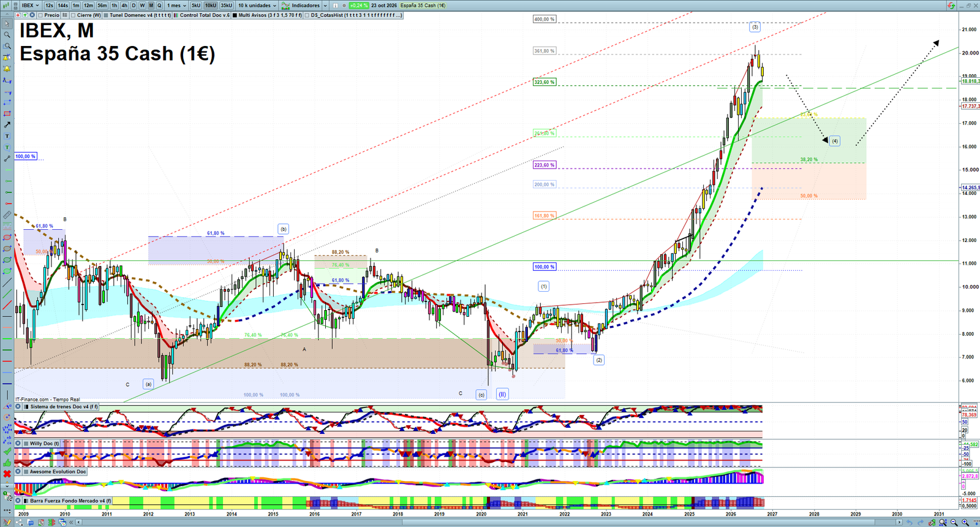
Task: Close the Awesome Evolution Doc panel
Action: 18,471
